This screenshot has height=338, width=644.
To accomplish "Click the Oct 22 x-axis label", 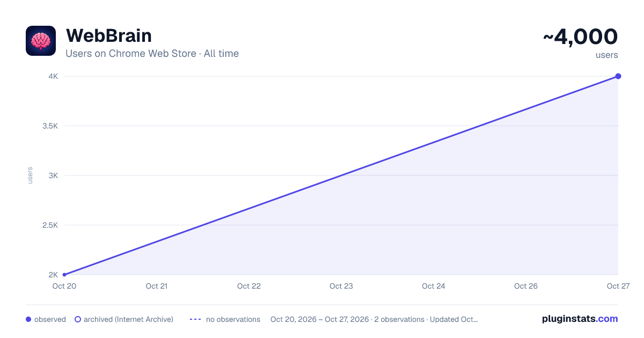I will pos(249,286).
